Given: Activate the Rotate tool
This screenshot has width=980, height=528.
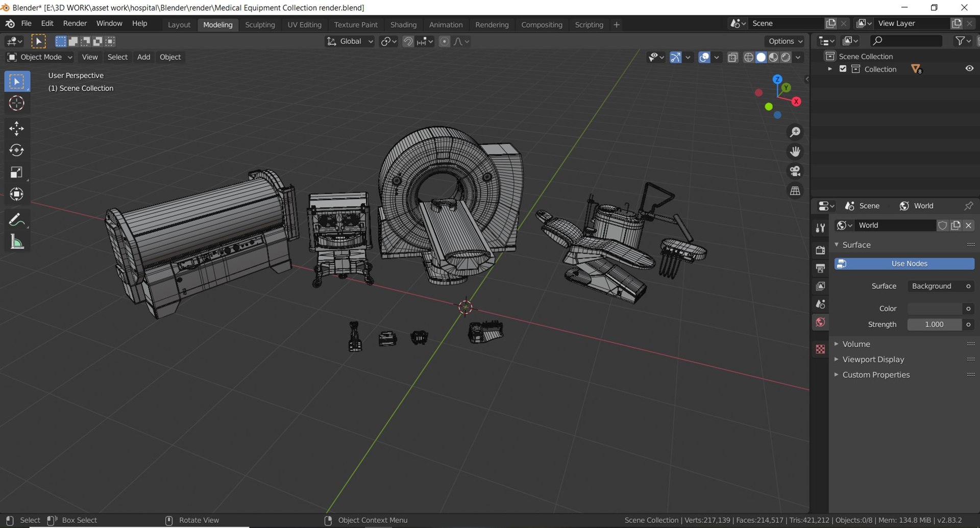Looking at the screenshot, I should pyautogui.click(x=16, y=150).
